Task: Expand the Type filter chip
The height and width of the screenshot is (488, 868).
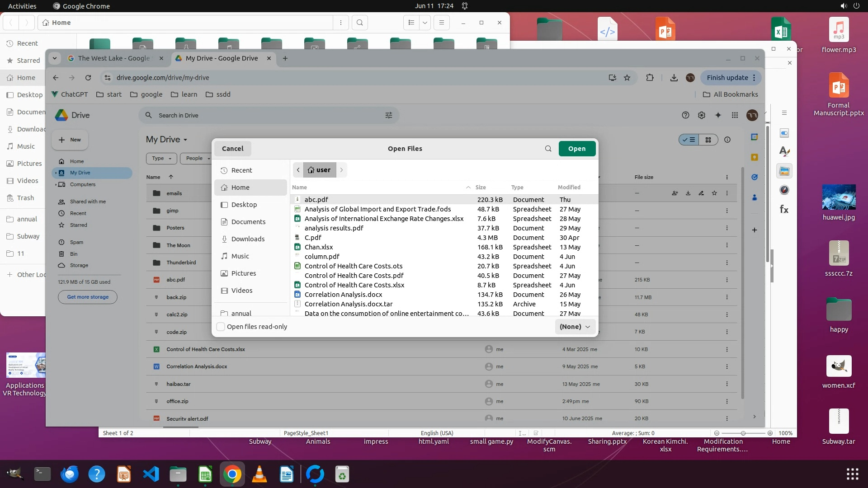Action: click(x=161, y=158)
